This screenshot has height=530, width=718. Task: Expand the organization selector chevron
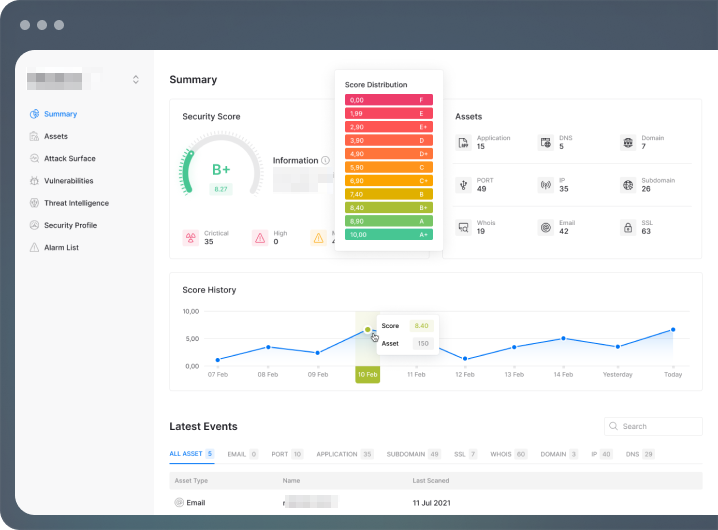(x=136, y=80)
